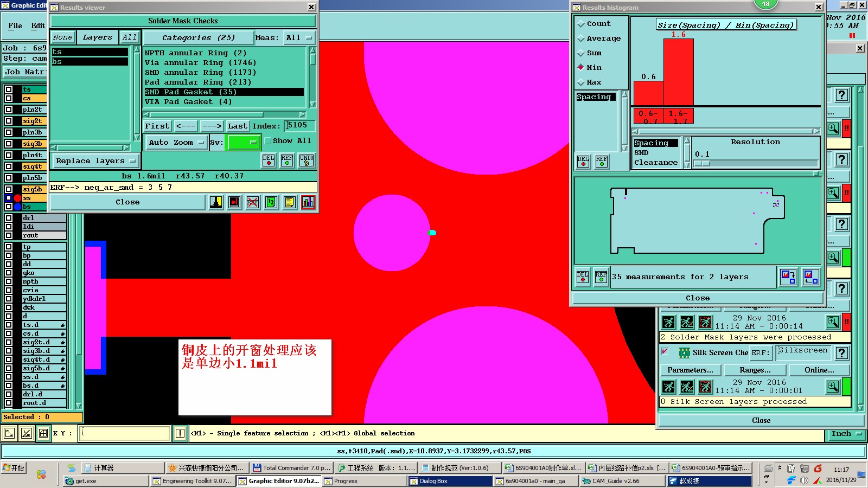Viewport: 868px width, 488px height.
Task: Click last histogram icon beside measurements text
Action: click(x=811, y=277)
